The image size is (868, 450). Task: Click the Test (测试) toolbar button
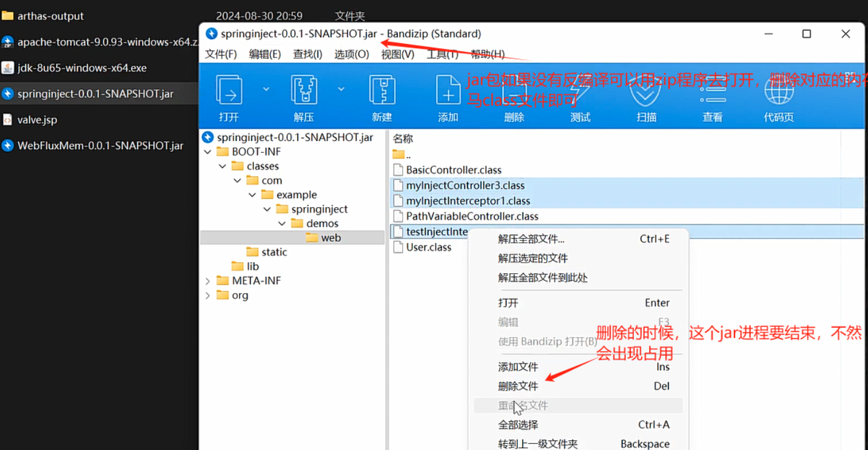point(580,99)
